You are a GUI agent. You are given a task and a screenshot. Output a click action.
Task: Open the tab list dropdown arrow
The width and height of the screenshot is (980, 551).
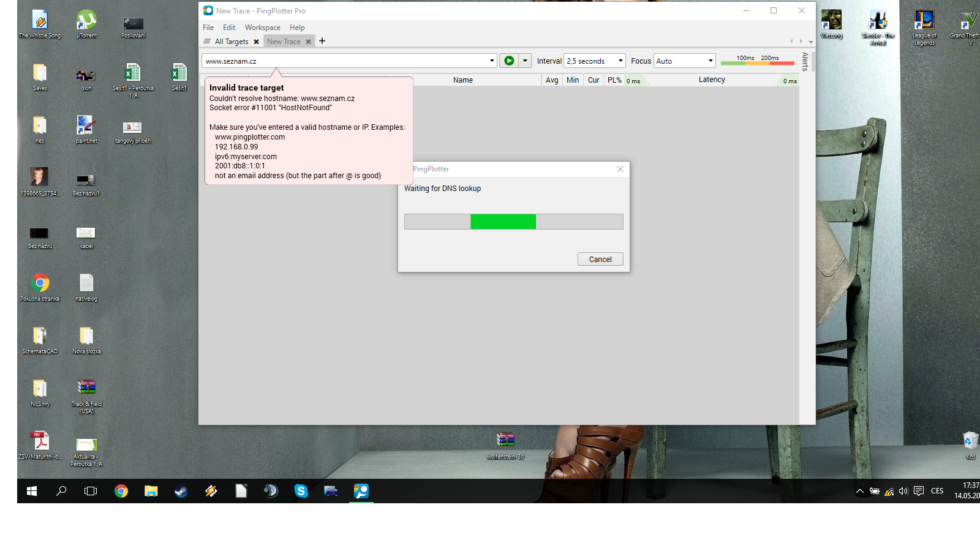tap(810, 42)
